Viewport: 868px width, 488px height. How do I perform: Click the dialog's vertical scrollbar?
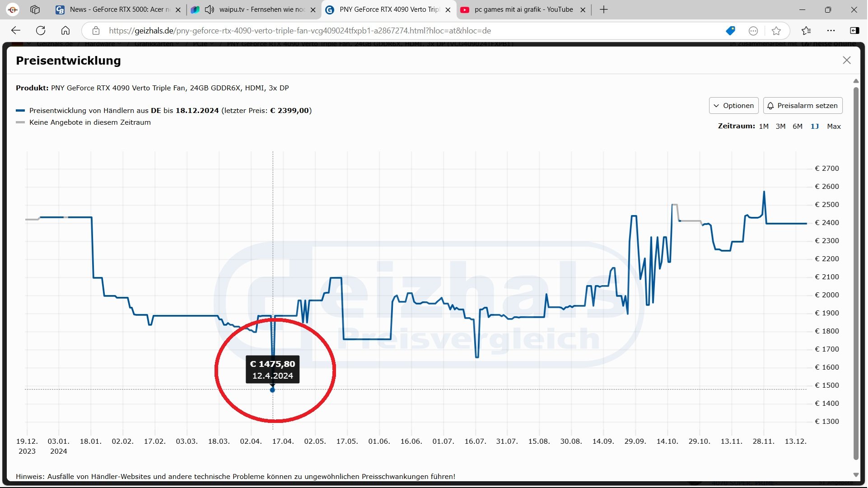(856, 271)
